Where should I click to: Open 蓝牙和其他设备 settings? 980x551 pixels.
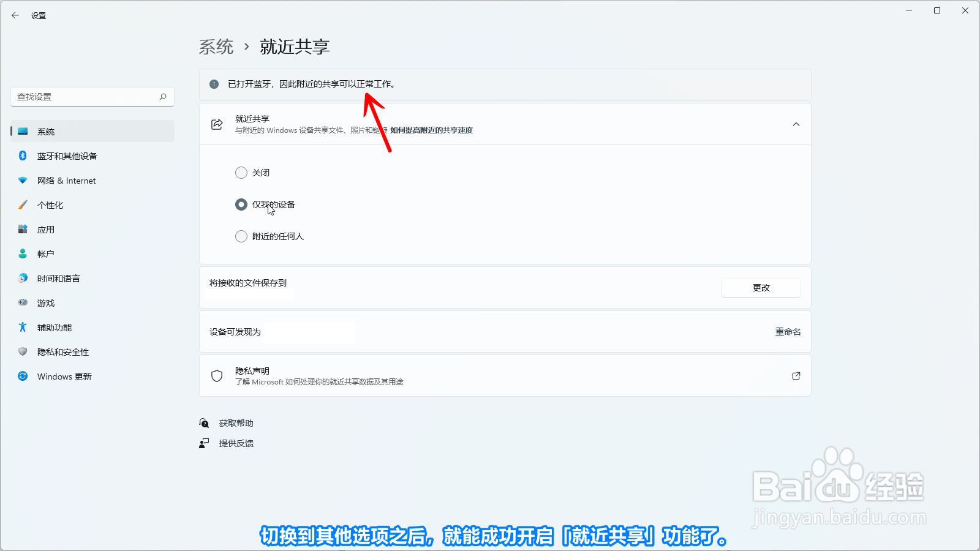coord(92,156)
